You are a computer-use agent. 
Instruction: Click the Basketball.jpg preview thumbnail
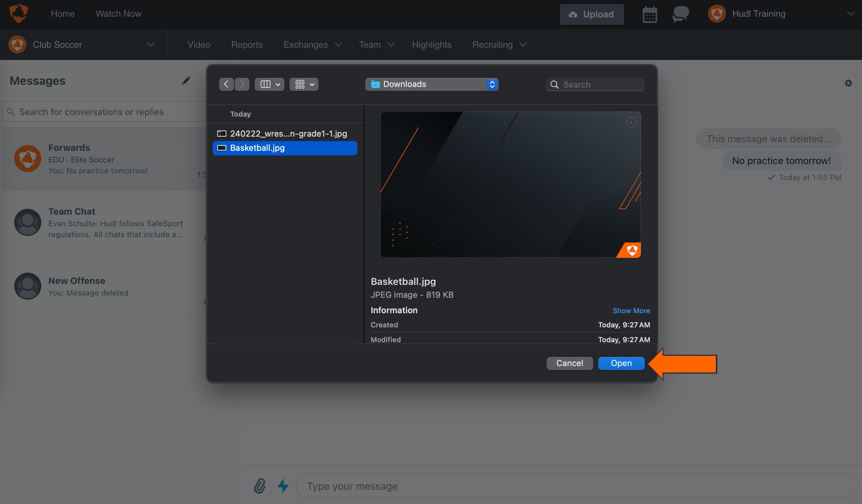510,185
